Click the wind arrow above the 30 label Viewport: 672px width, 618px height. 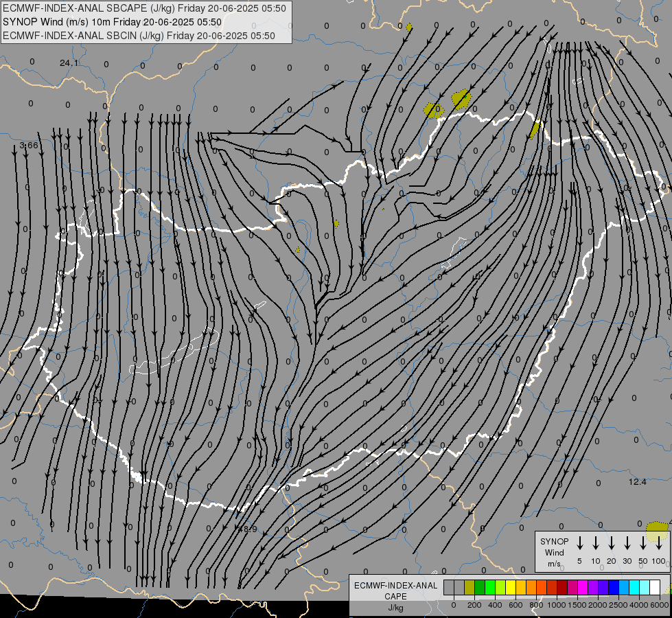click(x=627, y=543)
